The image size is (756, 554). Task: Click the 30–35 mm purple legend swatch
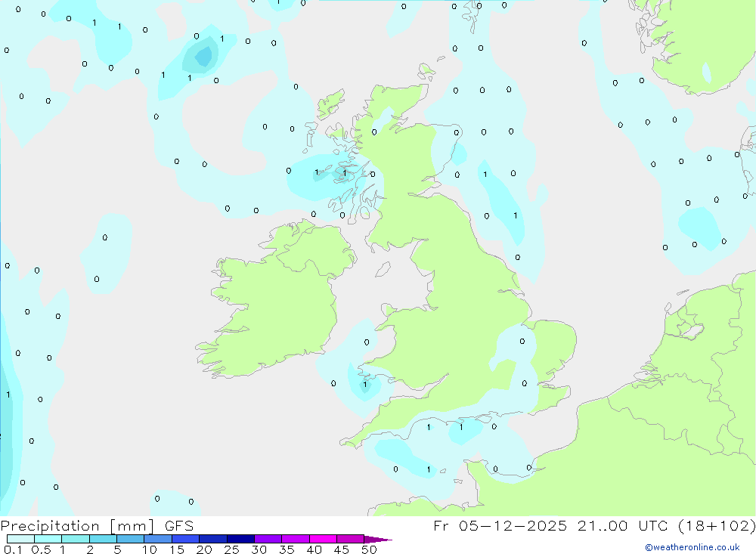click(268, 539)
